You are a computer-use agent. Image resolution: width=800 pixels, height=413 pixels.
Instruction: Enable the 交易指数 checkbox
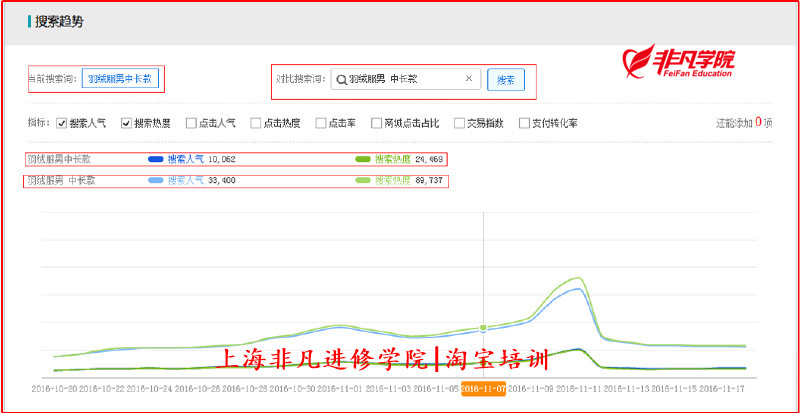[x=459, y=123]
